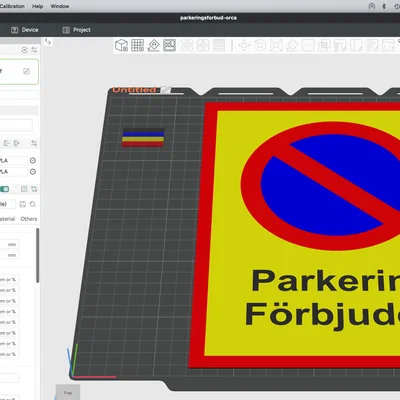Click the Add model cube icon

pos(121,45)
